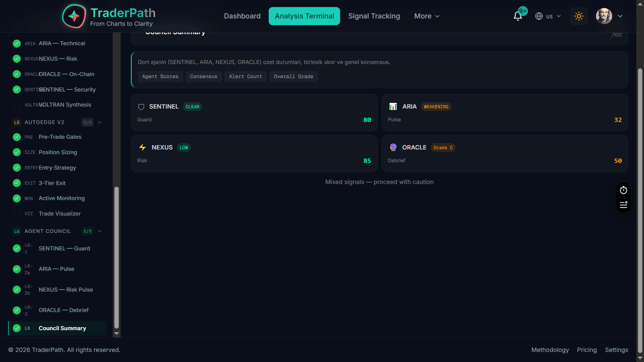Click the Grade C badge on ORACLE
This screenshot has width=644, height=362.
pos(443,148)
